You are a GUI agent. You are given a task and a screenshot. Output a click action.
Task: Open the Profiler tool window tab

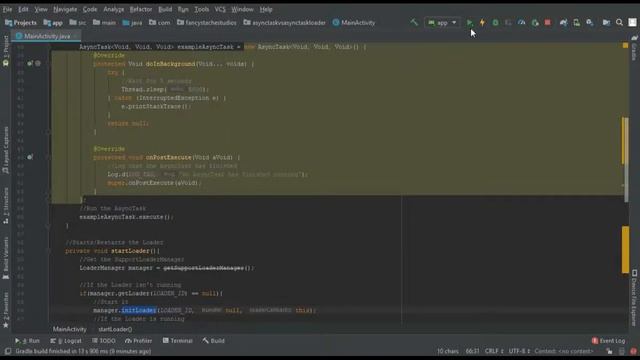pos(139,340)
